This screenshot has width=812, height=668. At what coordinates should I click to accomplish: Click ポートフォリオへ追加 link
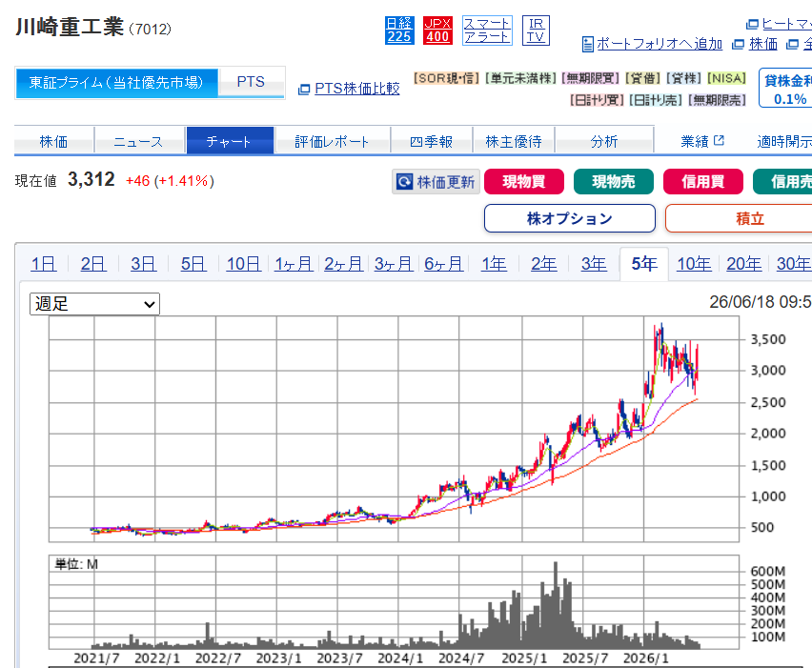coord(660,44)
